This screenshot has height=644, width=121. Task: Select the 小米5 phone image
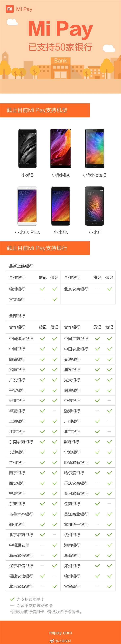pos(95,206)
